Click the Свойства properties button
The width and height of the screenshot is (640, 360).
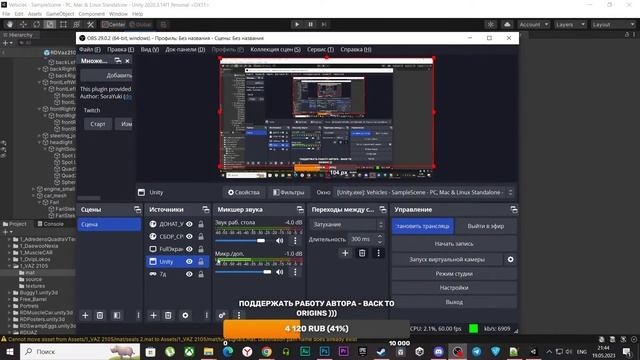tap(244, 192)
